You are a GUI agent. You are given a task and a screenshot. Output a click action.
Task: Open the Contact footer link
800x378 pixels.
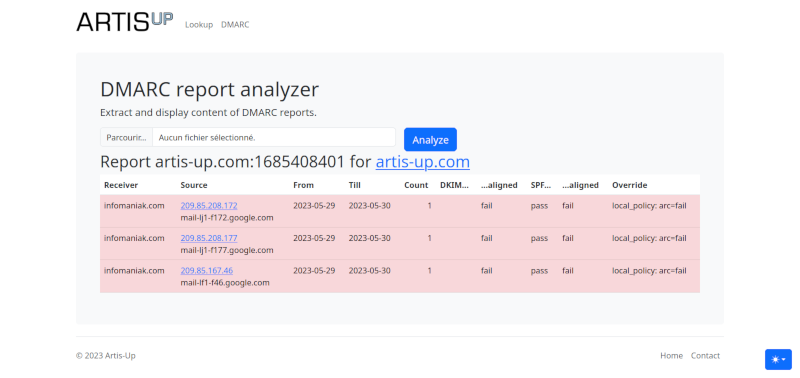[705, 356]
